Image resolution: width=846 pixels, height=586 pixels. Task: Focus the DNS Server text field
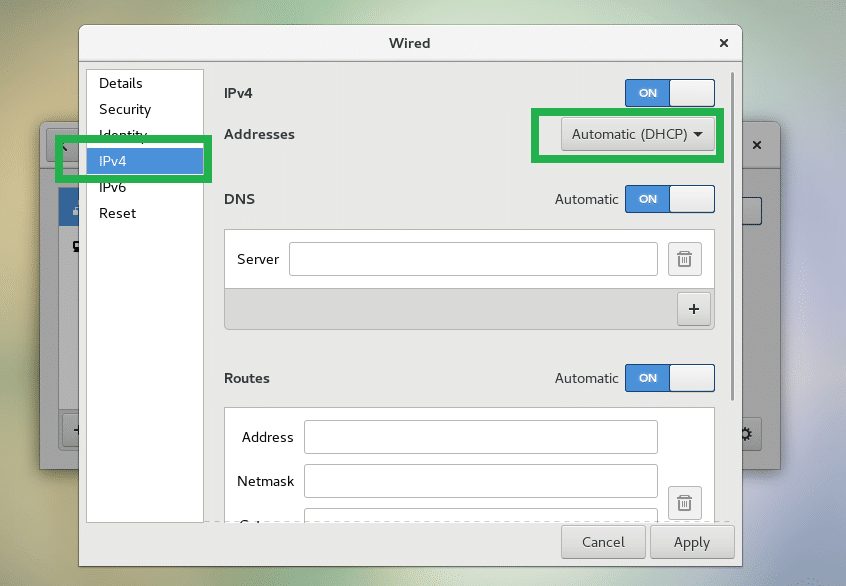(x=473, y=259)
